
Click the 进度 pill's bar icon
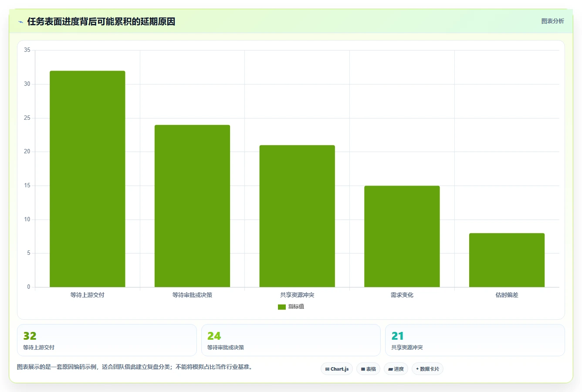click(x=390, y=369)
